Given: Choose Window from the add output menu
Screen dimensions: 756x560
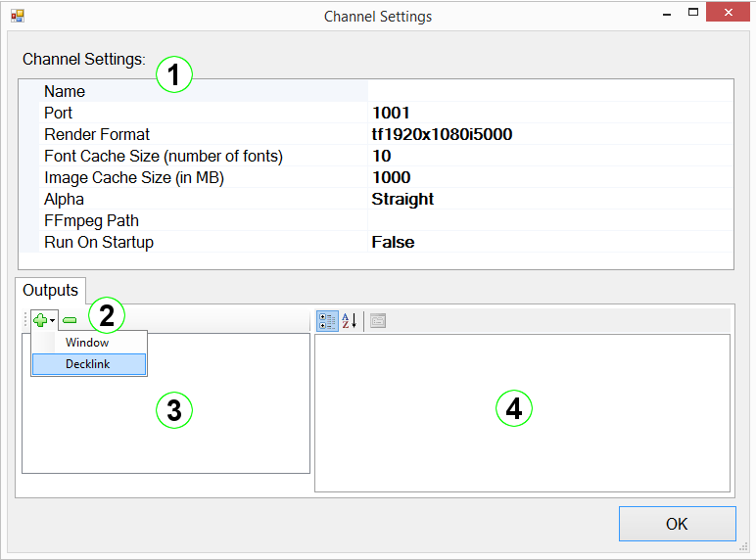Looking at the screenshot, I should 87,343.
